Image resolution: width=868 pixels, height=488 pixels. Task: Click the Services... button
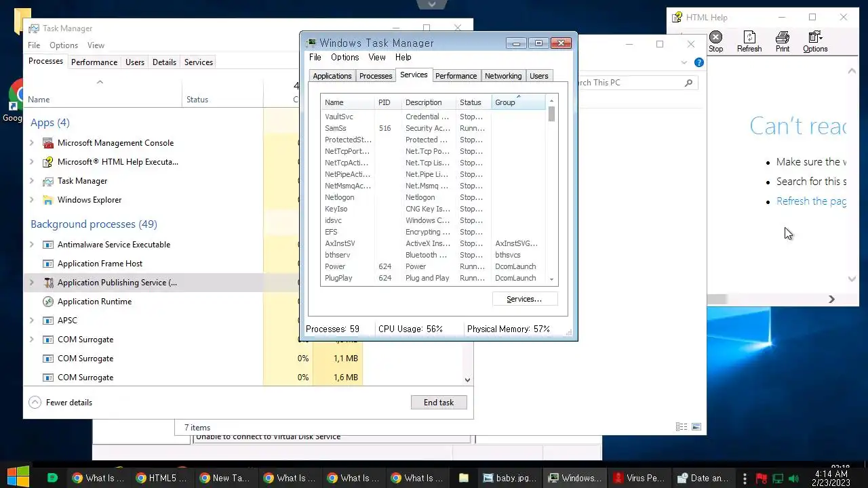(524, 299)
